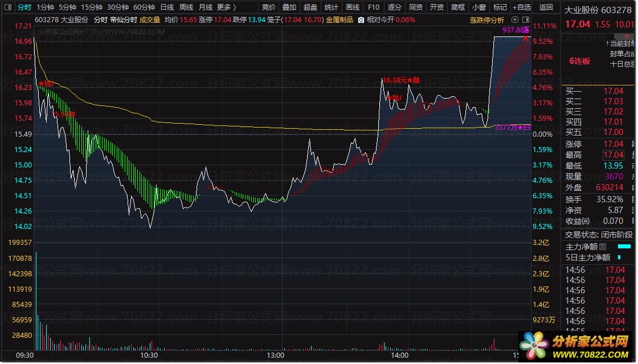Toggle the side panel icon after 涨跌停分析
This screenshot has width=638, height=364.
526,20
